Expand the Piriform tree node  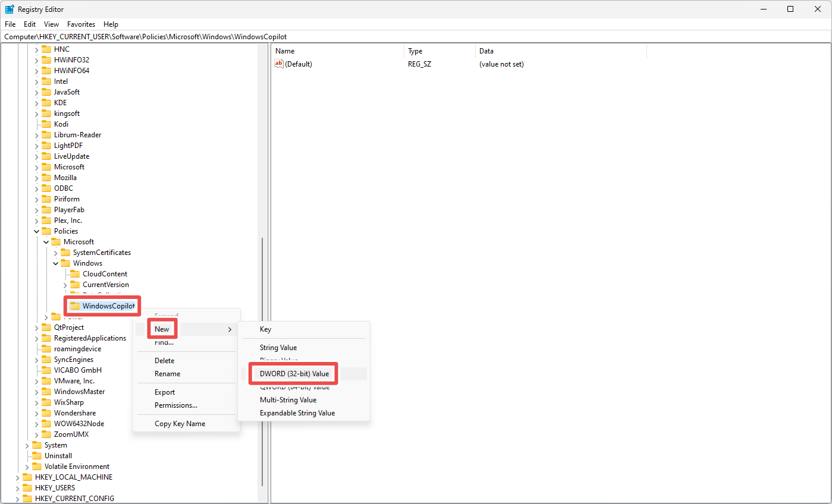click(36, 199)
